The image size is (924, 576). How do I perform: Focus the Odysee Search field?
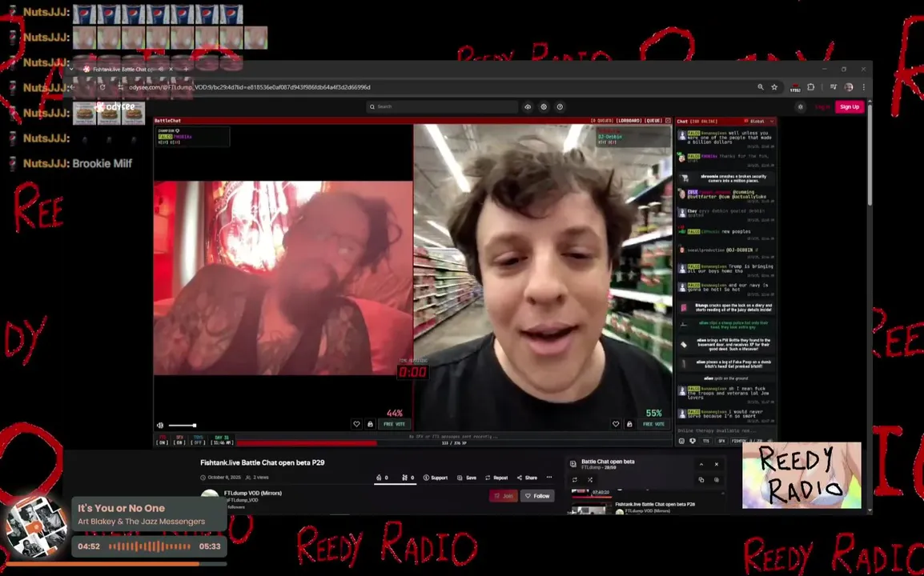[x=442, y=106]
